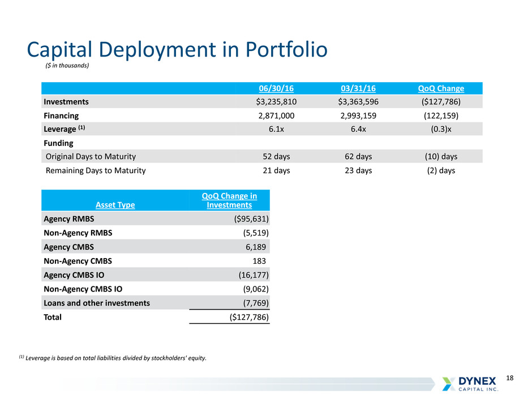Select the QoQ Change column header

[x=440, y=88]
